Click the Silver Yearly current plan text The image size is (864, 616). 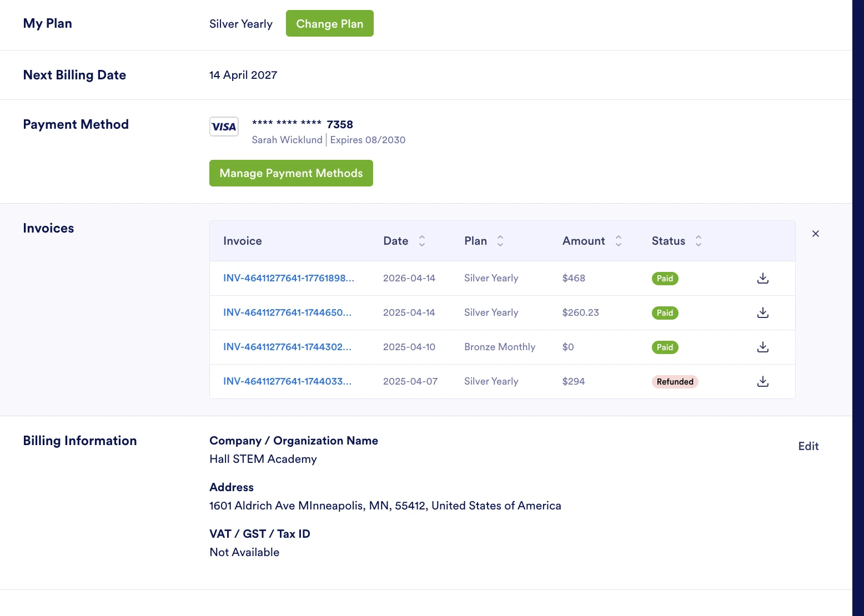point(241,24)
